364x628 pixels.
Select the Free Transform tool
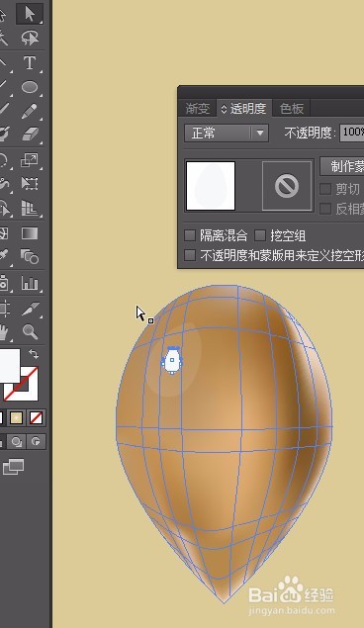coord(30,183)
